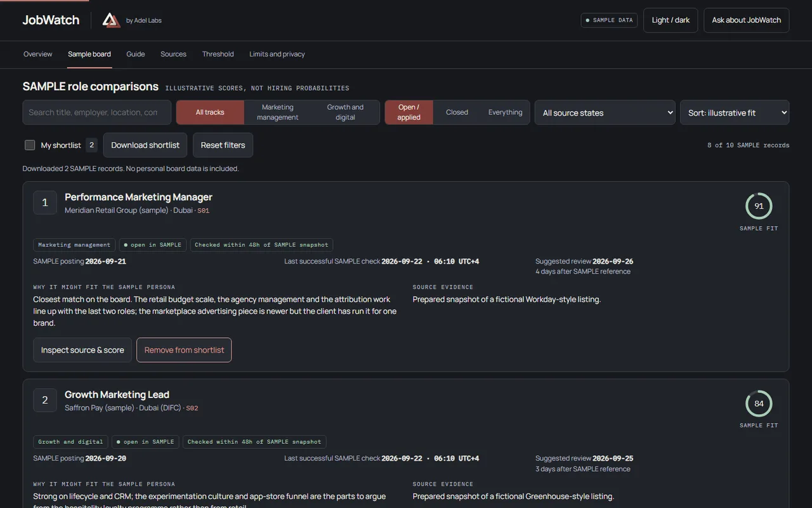This screenshot has width=812, height=508.
Task: Click SAMPLE posting date 2026-09-20
Action: [106, 458]
